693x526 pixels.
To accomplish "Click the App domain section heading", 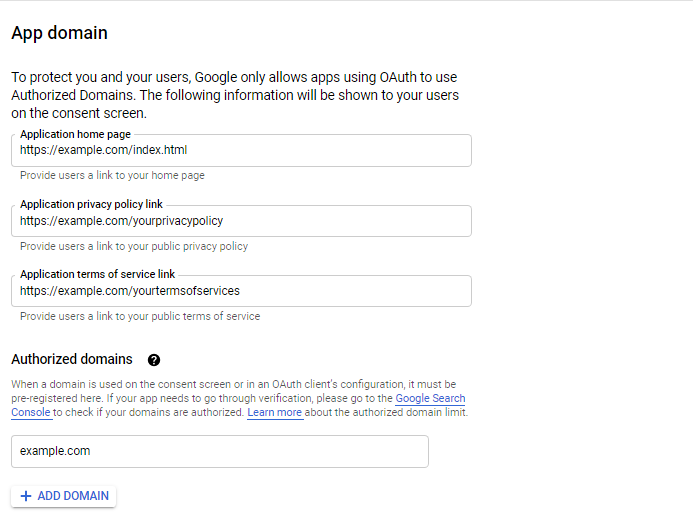I will (x=59, y=33).
